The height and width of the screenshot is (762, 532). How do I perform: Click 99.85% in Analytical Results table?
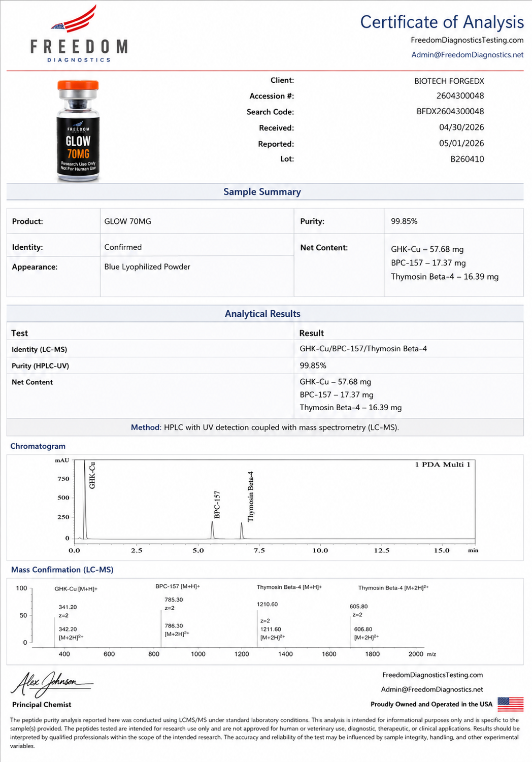click(313, 366)
